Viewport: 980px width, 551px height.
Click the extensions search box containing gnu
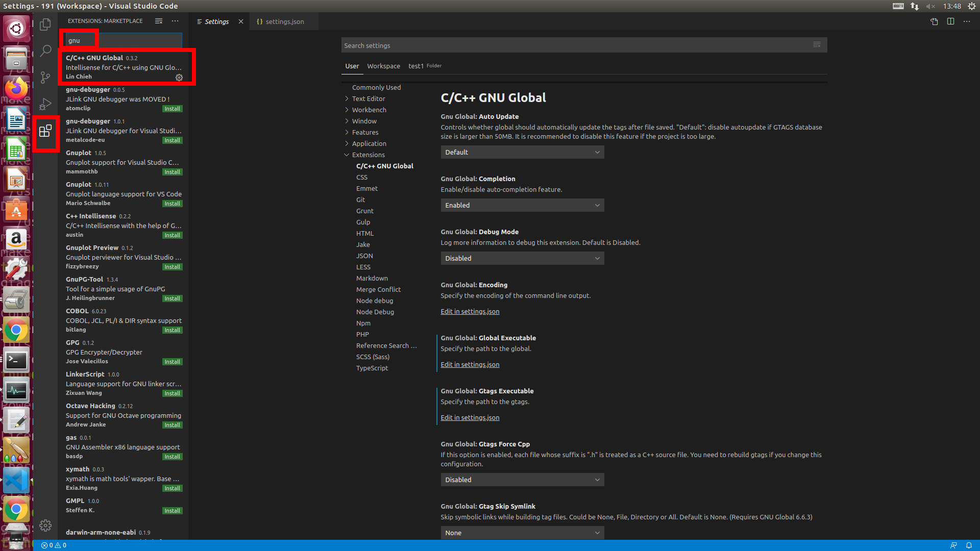[x=123, y=40]
